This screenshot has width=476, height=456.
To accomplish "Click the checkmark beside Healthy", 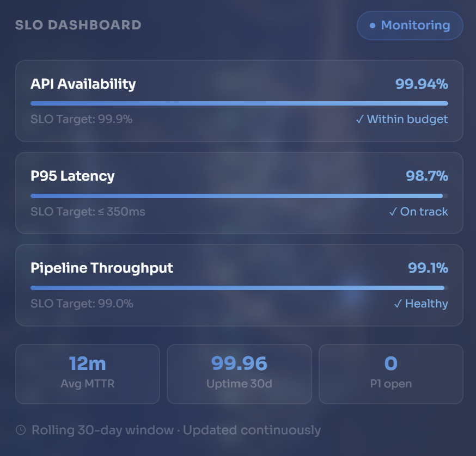I will tap(398, 304).
